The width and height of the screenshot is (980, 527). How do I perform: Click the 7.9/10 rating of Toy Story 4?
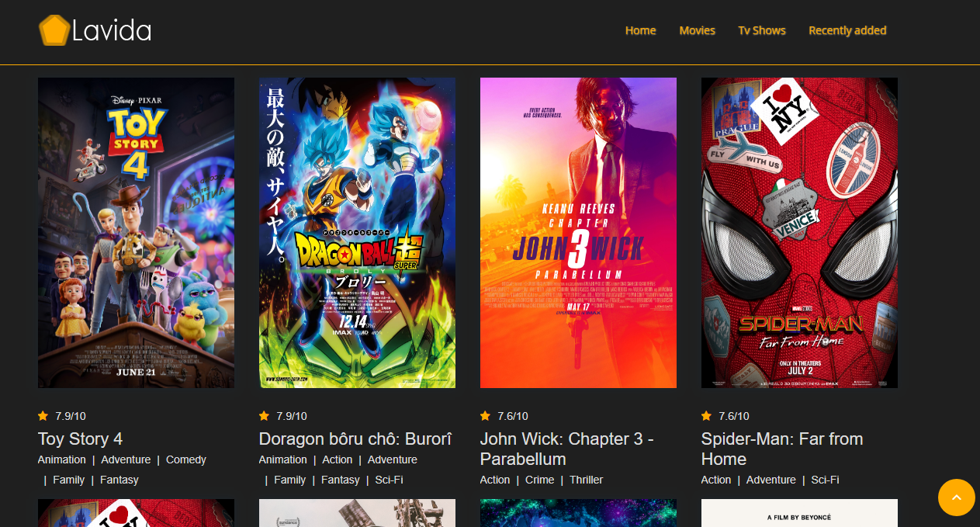(71, 416)
